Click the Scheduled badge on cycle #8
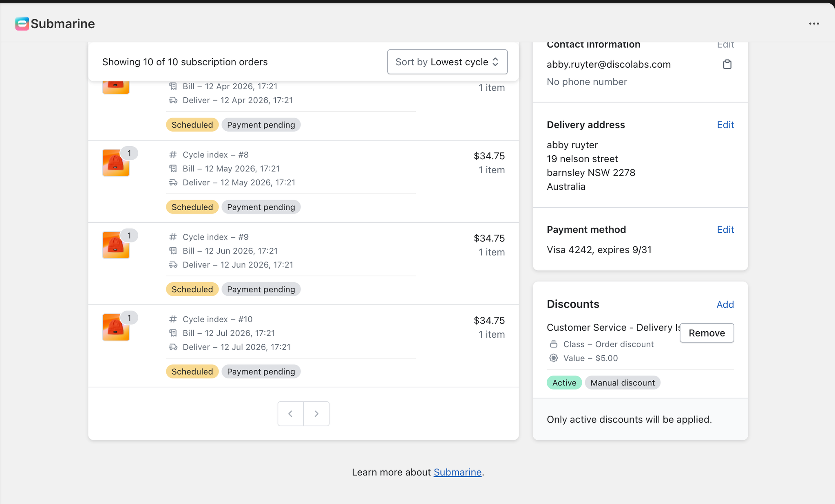Viewport: 835px width, 504px height. tap(192, 207)
